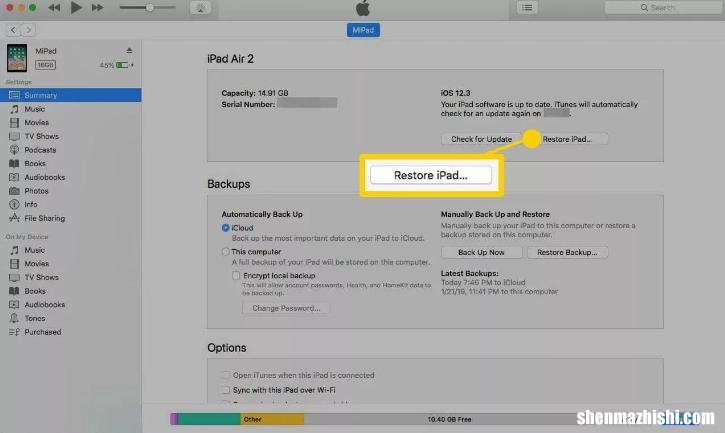725x433 pixels.
Task: Click the Music icon under Settings
Action: 14,109
